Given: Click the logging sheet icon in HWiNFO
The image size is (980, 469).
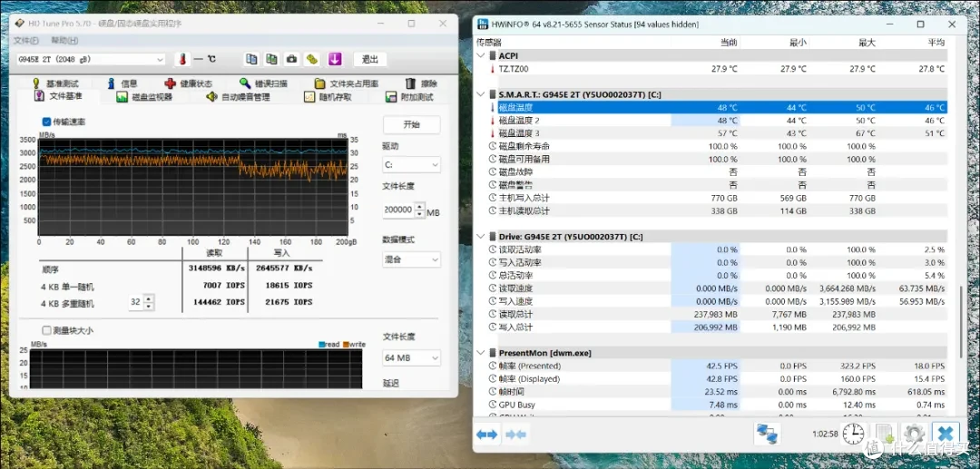Looking at the screenshot, I should [885, 434].
